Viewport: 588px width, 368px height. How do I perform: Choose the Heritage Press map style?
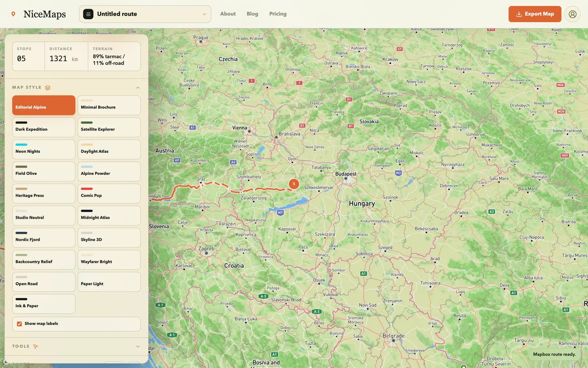(44, 194)
